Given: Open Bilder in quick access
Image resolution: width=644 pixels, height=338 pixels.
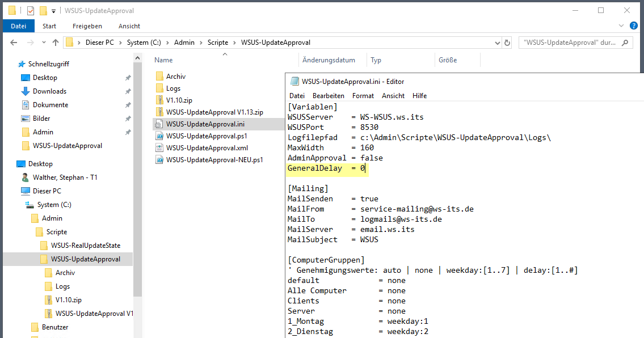Looking at the screenshot, I should 41,119.
